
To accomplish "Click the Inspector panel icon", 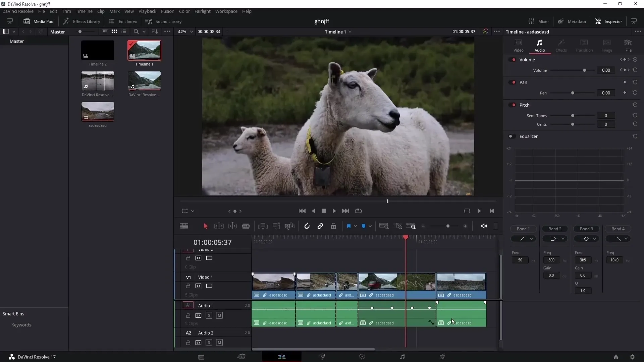I will 599,21.
